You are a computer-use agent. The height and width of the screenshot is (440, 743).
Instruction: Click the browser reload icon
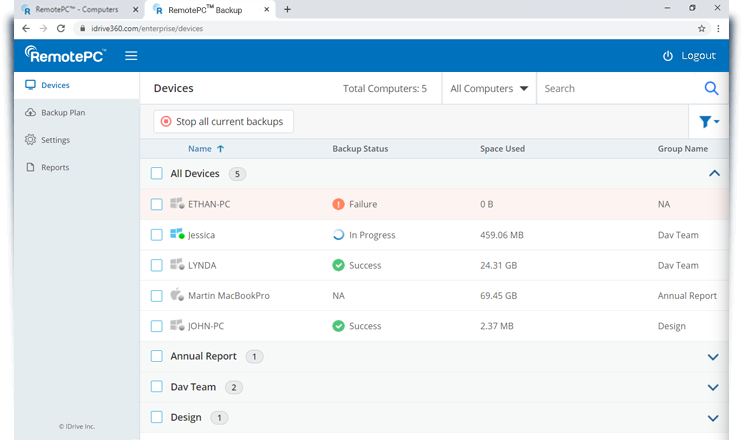[x=61, y=29]
